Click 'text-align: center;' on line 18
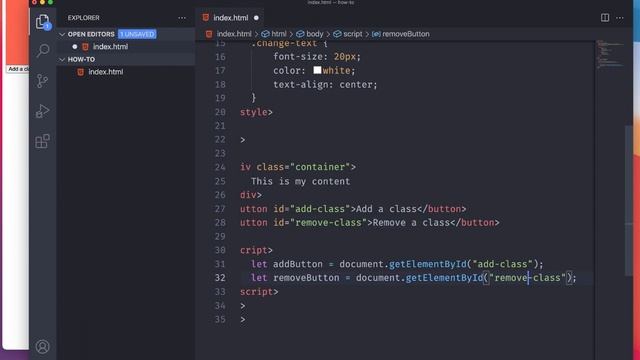 coord(325,84)
